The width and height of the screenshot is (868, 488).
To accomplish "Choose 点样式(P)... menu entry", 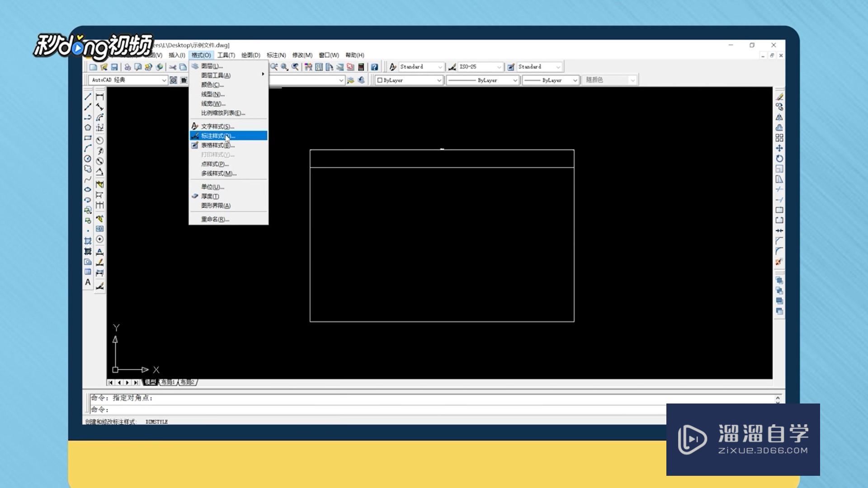I will (x=228, y=164).
